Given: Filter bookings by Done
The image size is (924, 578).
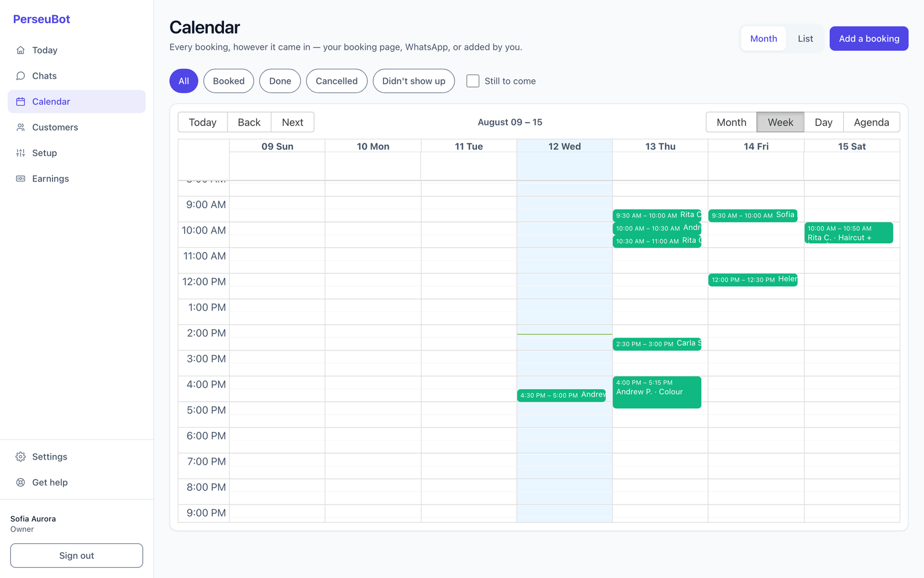Looking at the screenshot, I should click(x=280, y=81).
